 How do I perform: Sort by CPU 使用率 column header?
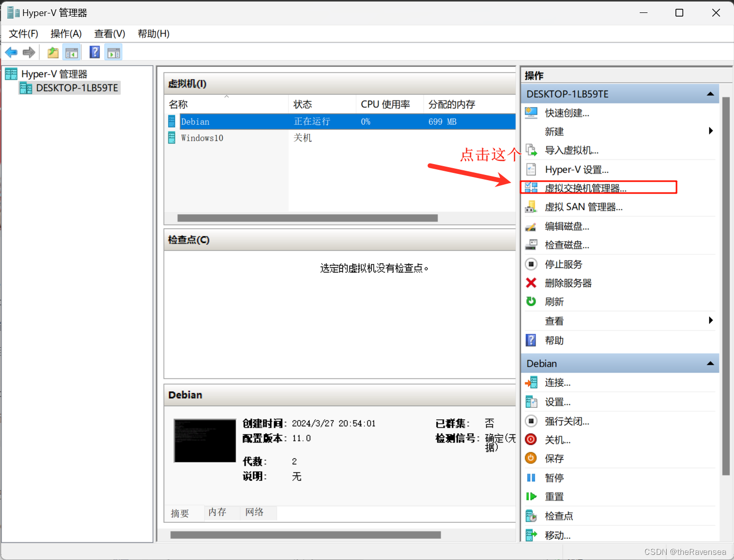[390, 105]
